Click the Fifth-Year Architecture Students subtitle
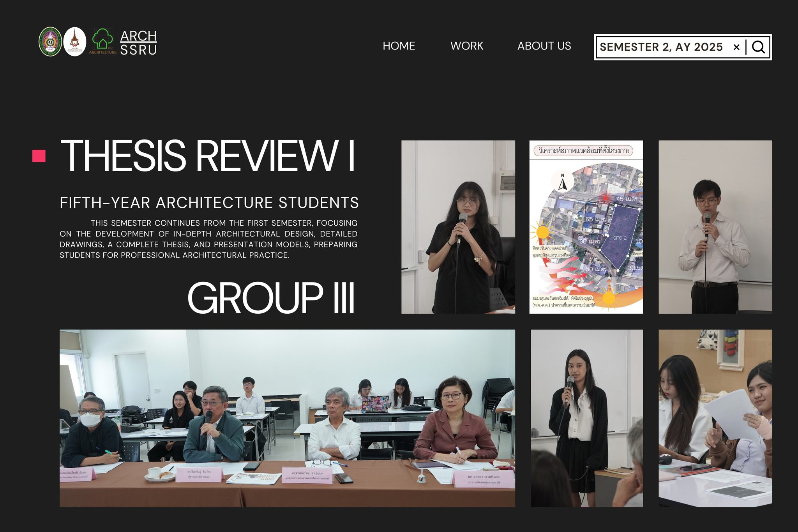The image size is (798, 532). [209, 203]
